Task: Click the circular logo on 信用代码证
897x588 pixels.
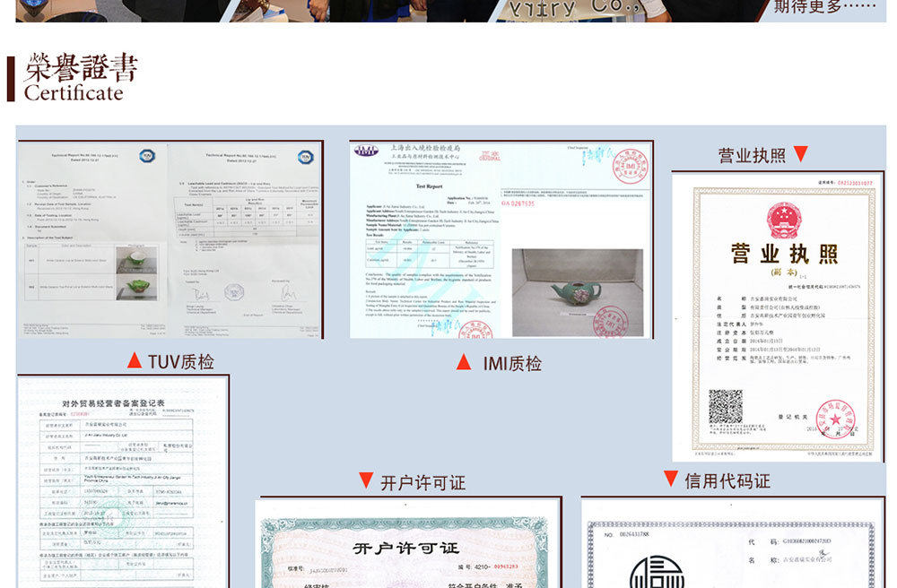Action: pyautogui.click(x=657, y=572)
